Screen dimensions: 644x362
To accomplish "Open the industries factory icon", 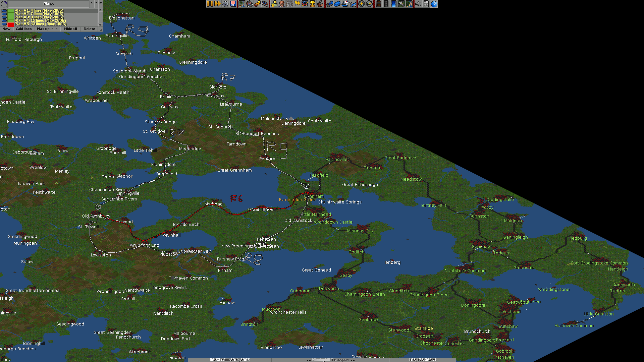I will pyautogui.click(x=320, y=4).
